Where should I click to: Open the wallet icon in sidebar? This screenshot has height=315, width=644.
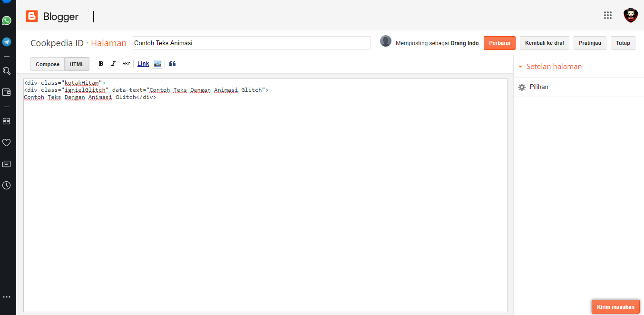[7, 92]
